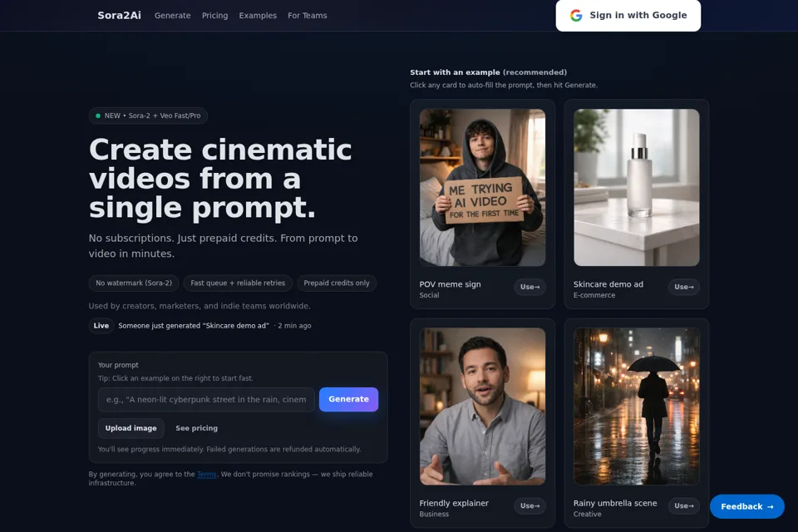The height and width of the screenshot is (532, 798).
Task: Open the Feedback button
Action: pyautogui.click(x=747, y=506)
